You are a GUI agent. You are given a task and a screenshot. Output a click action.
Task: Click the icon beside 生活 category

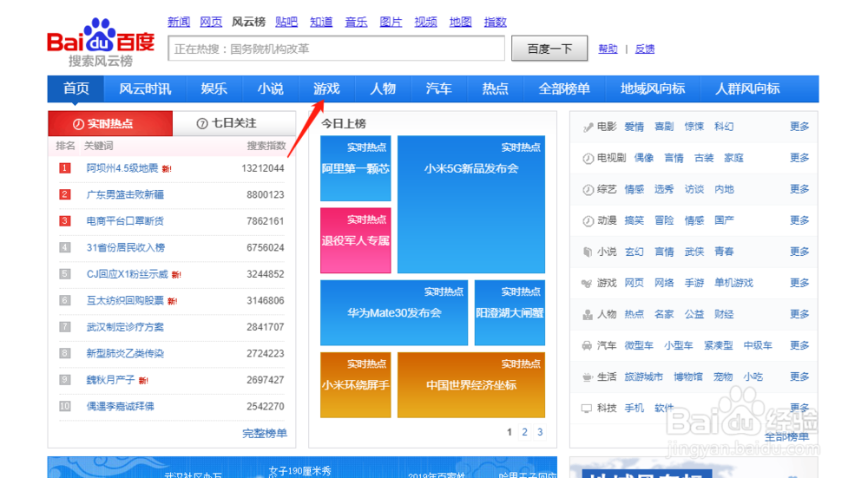(x=587, y=377)
